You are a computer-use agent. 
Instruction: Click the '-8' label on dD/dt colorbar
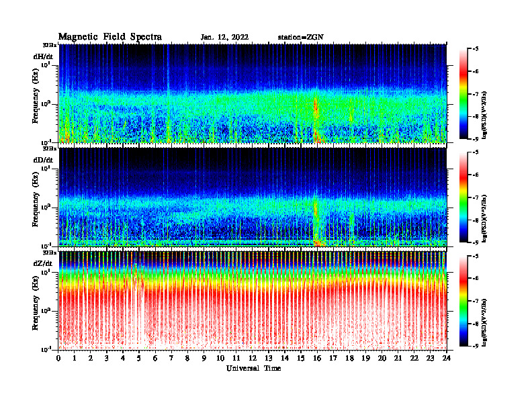[476, 220]
